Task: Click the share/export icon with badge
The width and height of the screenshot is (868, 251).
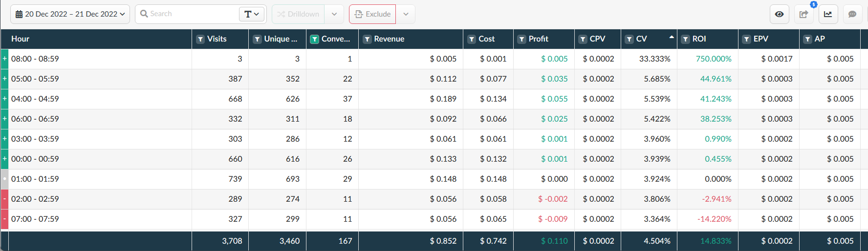Action: 803,14
